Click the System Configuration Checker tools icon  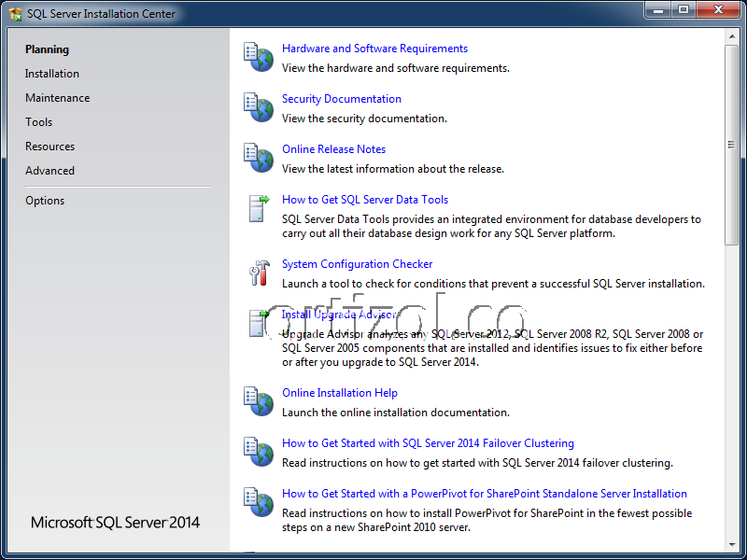(260, 273)
